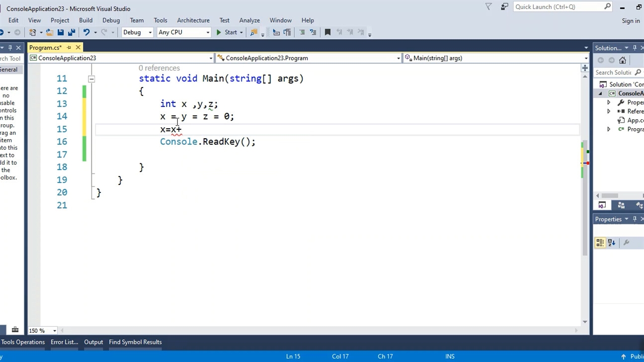Click the Home icon in Solution Explorer
The height and width of the screenshot is (362, 644).
click(622, 60)
